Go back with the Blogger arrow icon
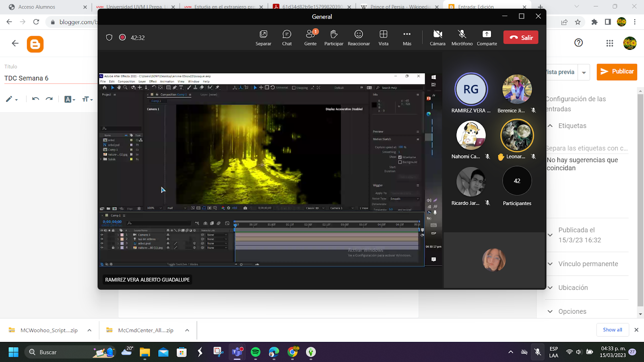 (x=15, y=43)
